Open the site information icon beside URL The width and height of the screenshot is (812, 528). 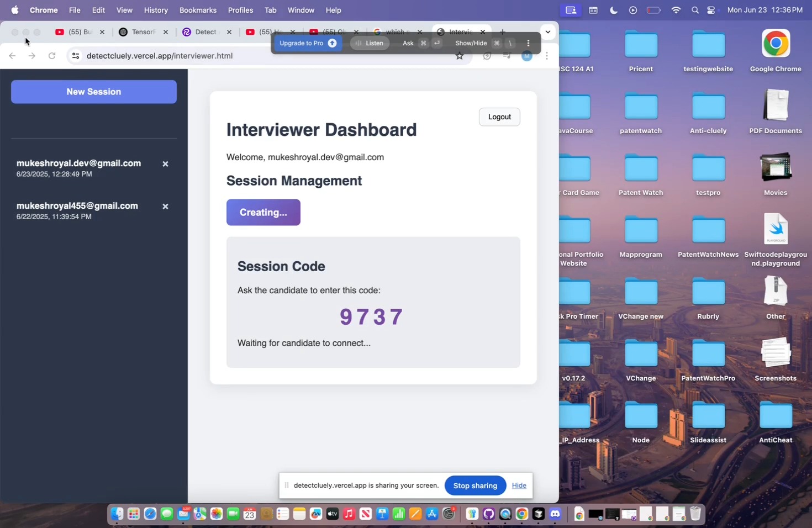tap(76, 56)
